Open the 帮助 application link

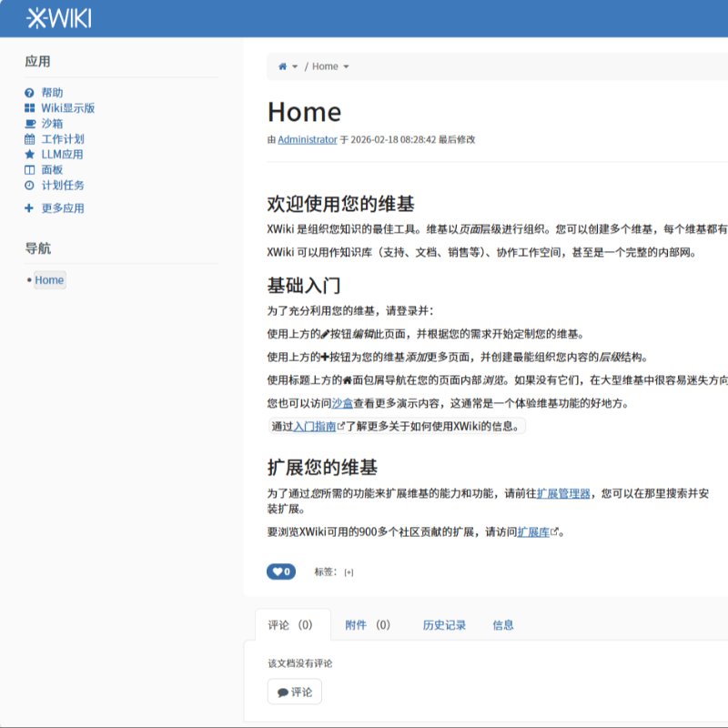[x=52, y=93]
